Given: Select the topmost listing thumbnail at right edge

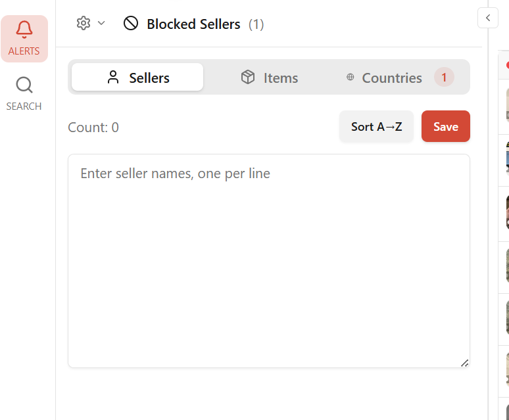Looking at the screenshot, I should click(507, 105).
